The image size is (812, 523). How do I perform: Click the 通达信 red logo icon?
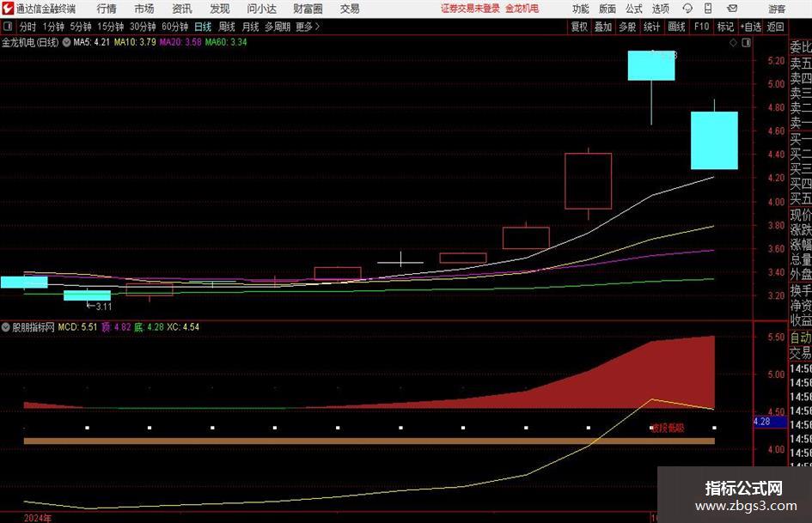pyautogui.click(x=8, y=9)
